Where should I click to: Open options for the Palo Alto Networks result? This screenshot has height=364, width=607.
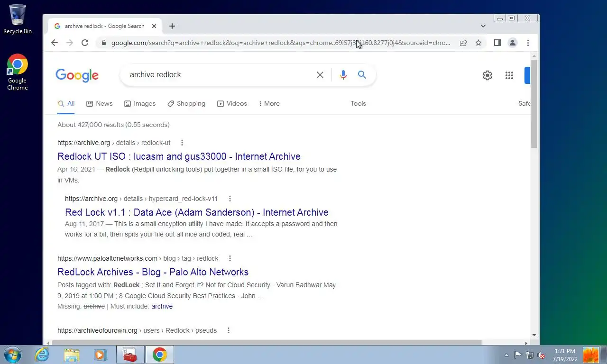(230, 258)
